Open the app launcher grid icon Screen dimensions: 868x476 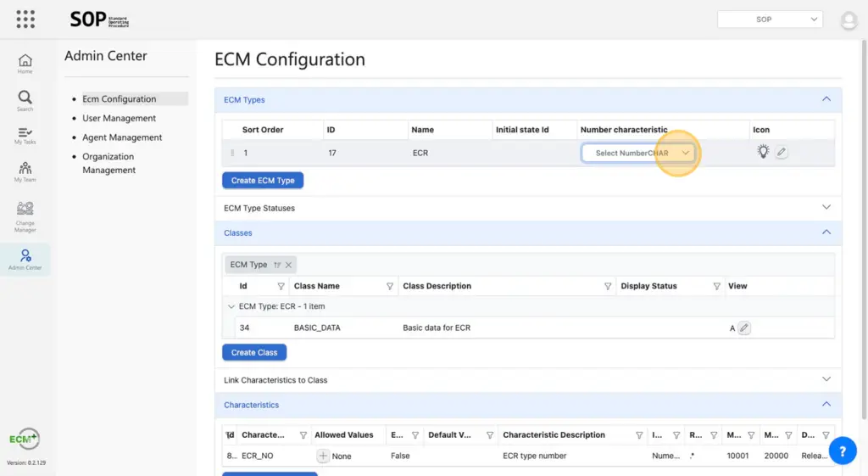point(25,19)
